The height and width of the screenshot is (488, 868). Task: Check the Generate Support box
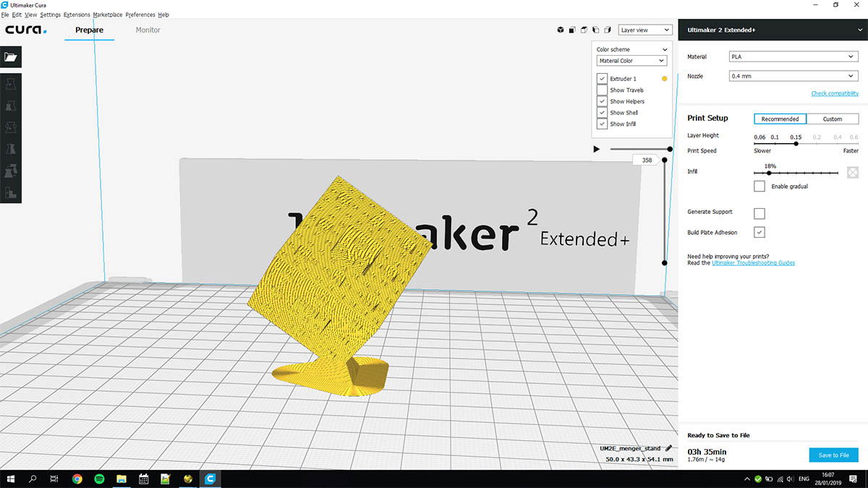(x=759, y=213)
